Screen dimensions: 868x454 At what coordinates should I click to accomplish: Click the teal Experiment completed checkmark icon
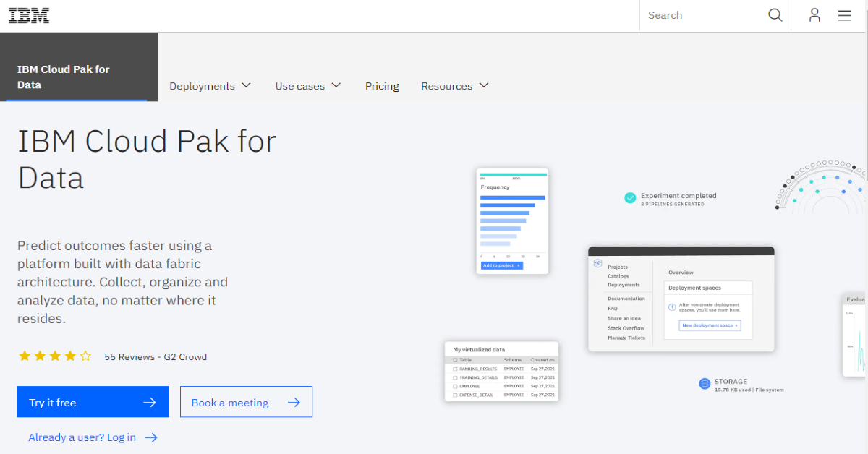tap(630, 197)
